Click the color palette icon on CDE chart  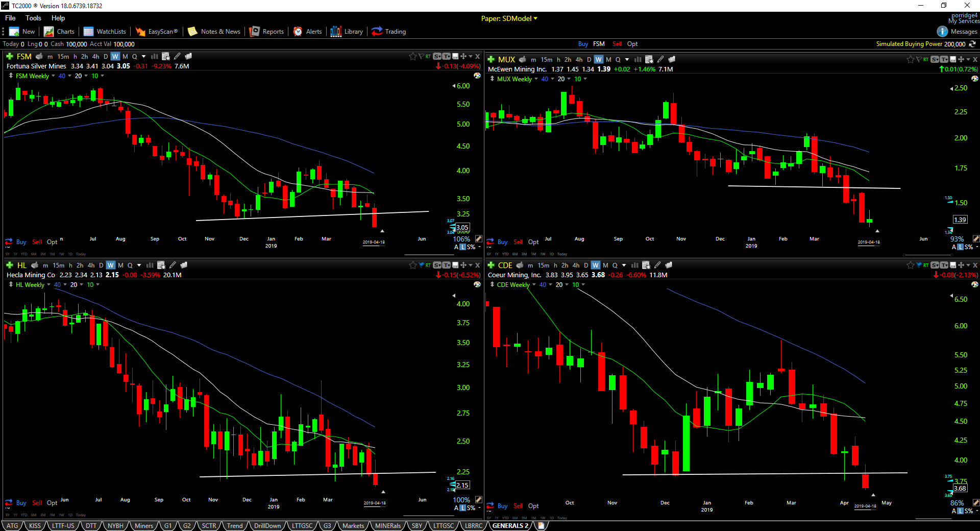point(975,284)
